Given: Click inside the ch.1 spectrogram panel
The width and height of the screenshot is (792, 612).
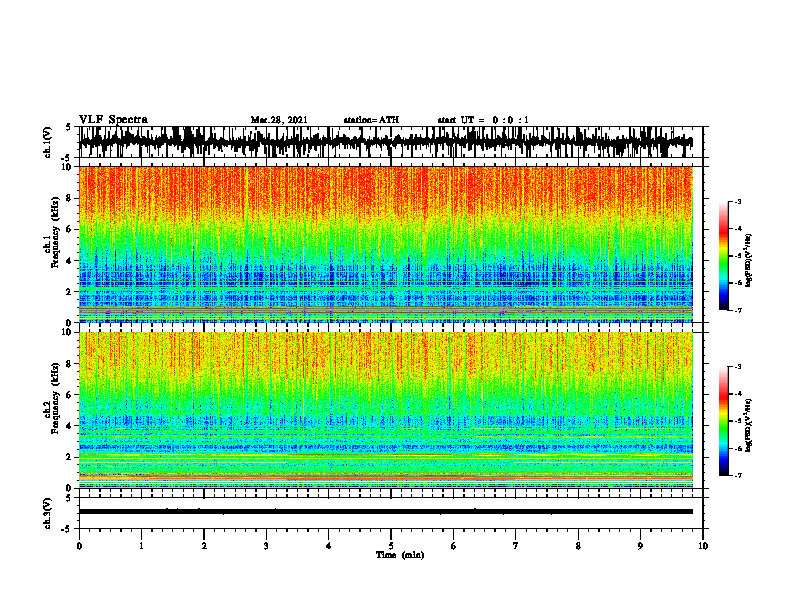Looking at the screenshot, I should coord(385,244).
